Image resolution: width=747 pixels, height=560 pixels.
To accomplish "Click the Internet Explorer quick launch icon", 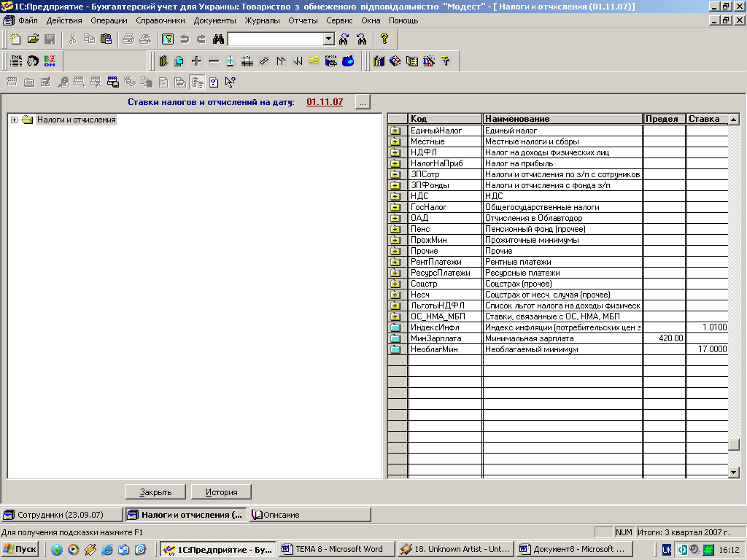I will coord(107,550).
